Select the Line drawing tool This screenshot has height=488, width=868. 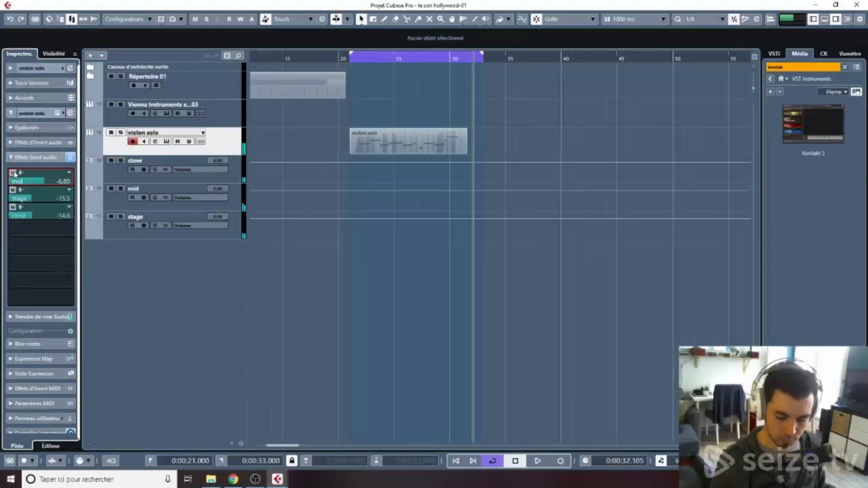pyautogui.click(x=475, y=19)
